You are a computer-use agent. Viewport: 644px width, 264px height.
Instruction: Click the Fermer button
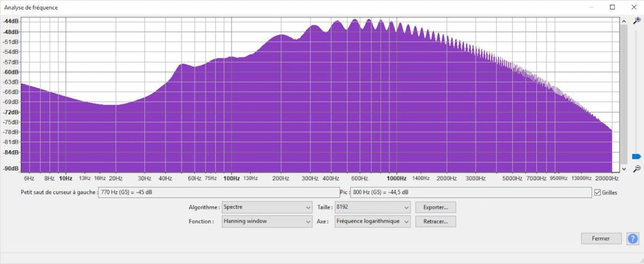click(601, 238)
